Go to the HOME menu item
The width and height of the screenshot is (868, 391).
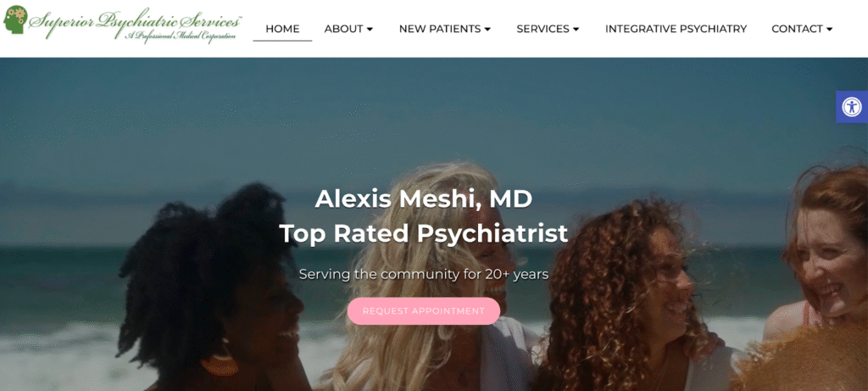282,29
